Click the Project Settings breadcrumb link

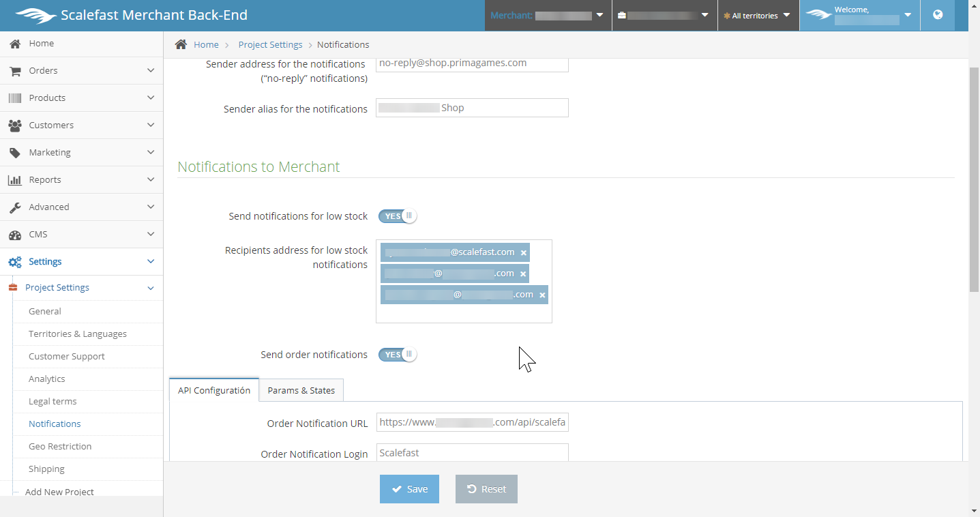click(270, 45)
